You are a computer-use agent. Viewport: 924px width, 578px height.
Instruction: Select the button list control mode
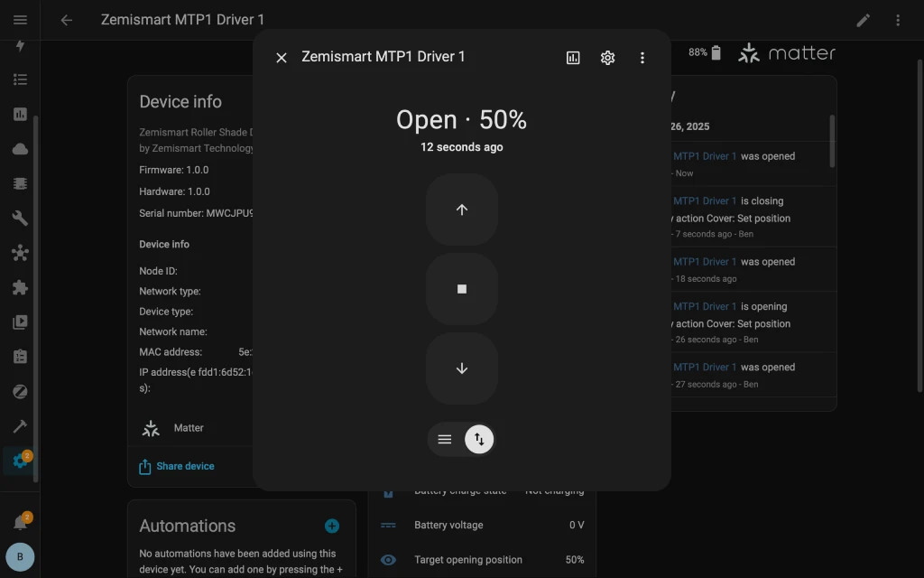coord(444,439)
